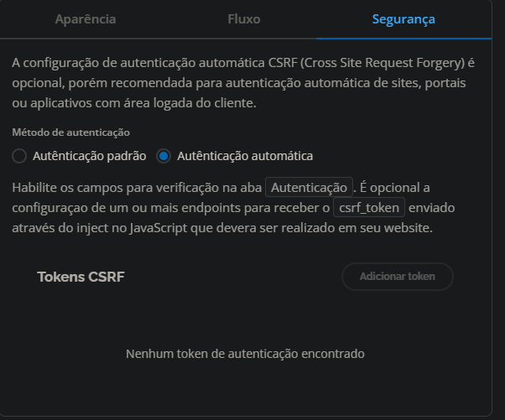Select the Autênticação padrão radio circle
Screen dimensions: 505x420
[x=19, y=156]
